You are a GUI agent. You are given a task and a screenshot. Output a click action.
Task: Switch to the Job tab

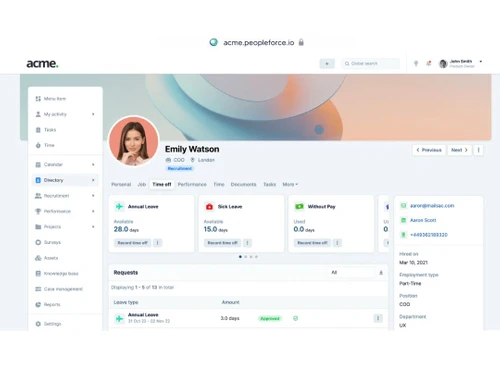[142, 184]
